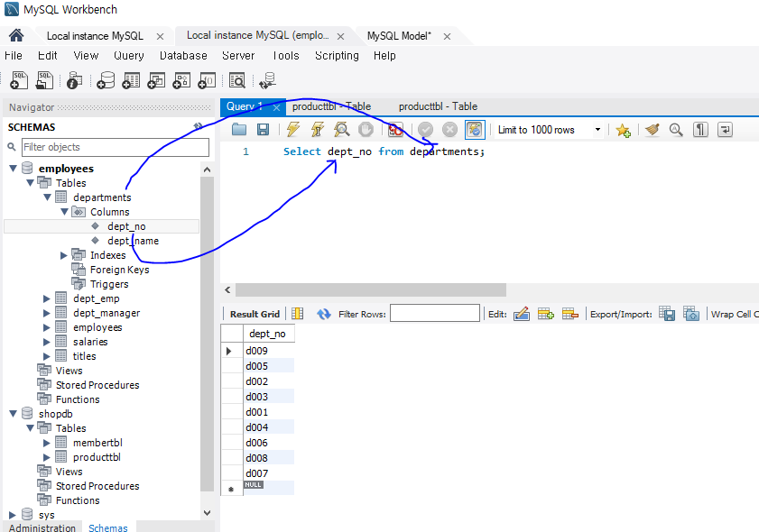
Task: Select the d005 result cell
Action: (x=269, y=365)
